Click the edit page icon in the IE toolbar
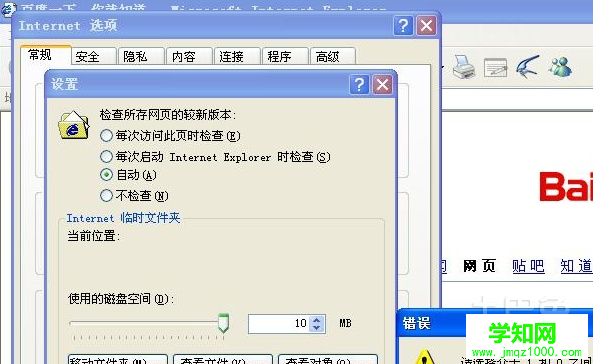Screen dimensions: 593x364 495,67
